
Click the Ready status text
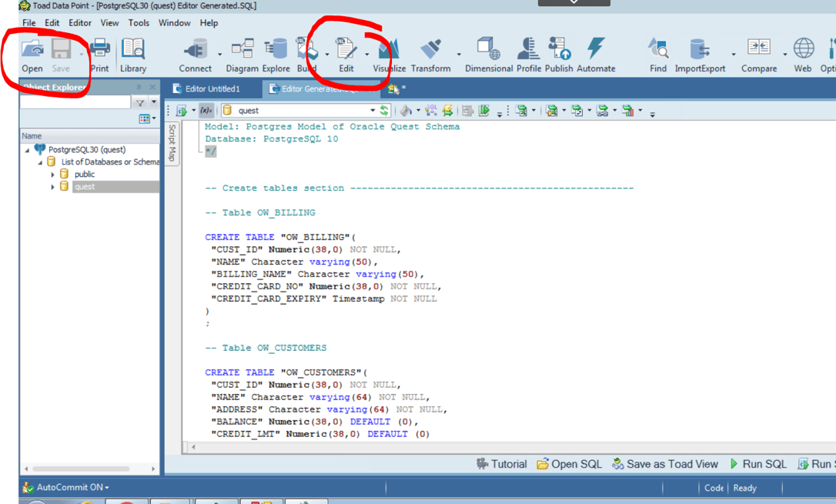point(745,488)
